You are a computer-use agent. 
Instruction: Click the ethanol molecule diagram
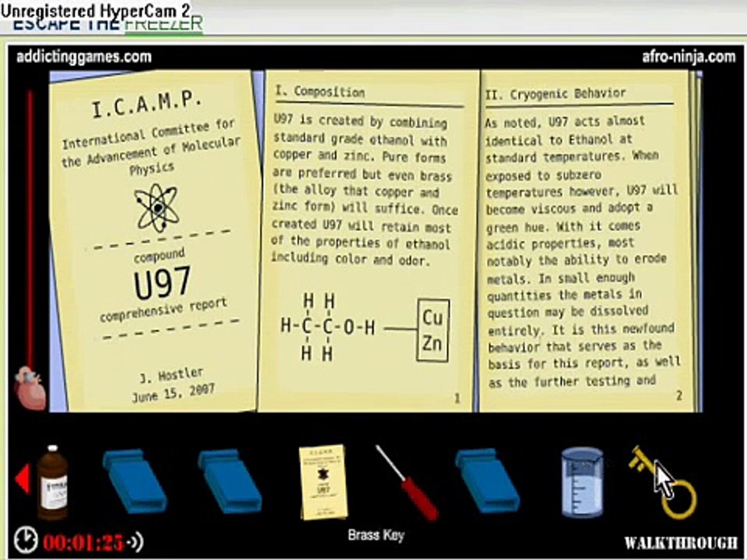click(x=327, y=327)
